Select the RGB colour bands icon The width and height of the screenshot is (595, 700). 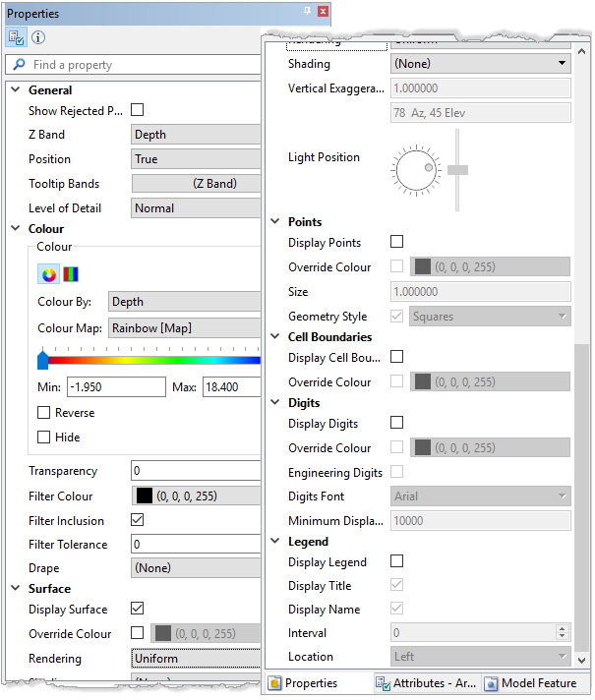tap(71, 274)
